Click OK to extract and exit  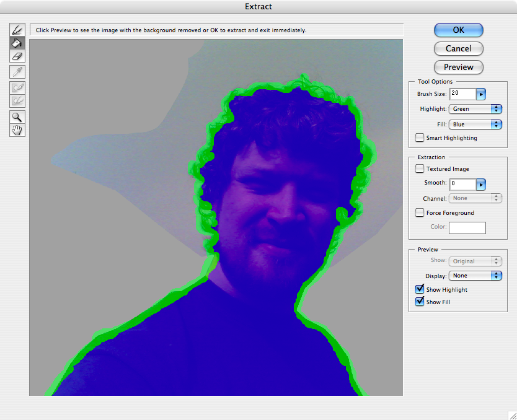[458, 30]
